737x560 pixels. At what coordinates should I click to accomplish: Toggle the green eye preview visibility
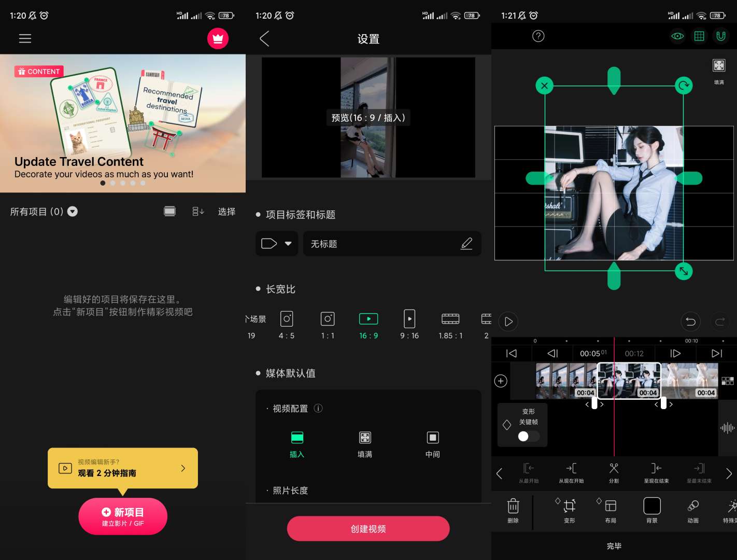click(x=677, y=36)
